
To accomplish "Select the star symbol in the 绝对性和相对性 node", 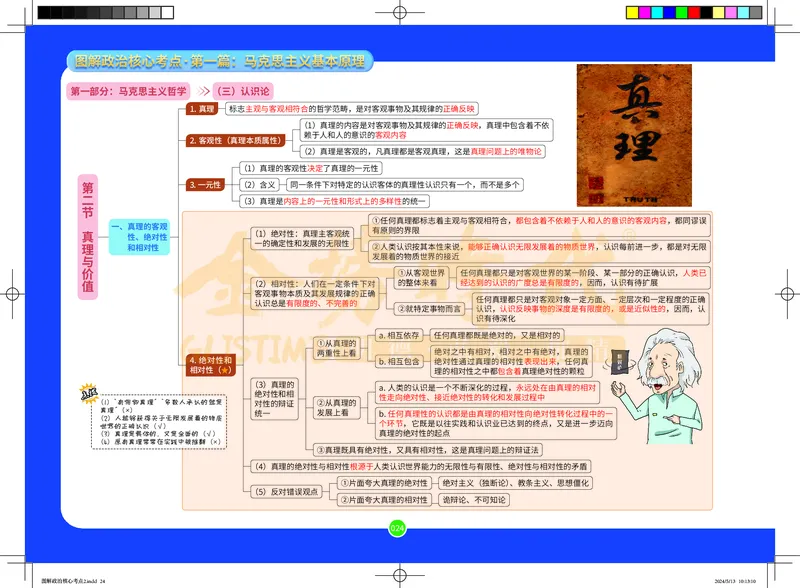I will tap(225, 371).
